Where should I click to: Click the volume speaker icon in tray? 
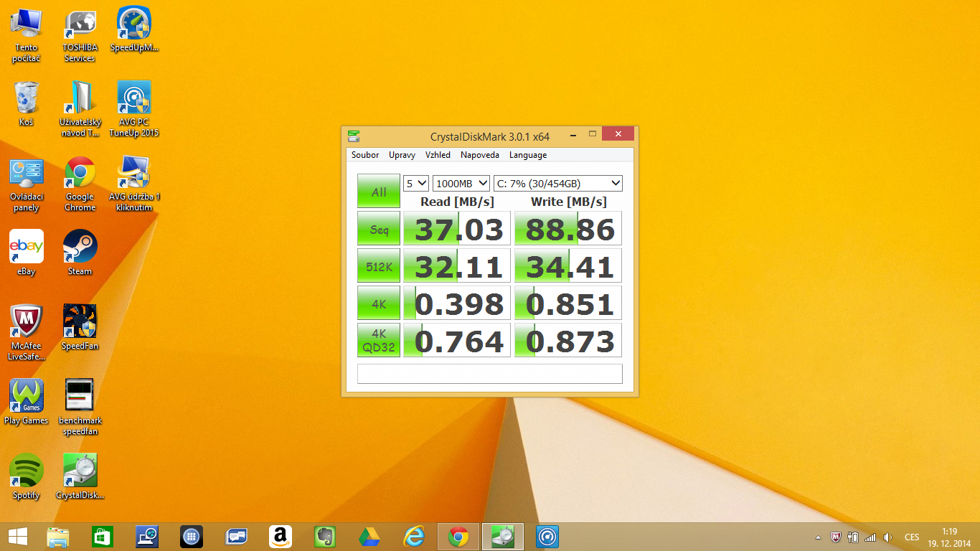coord(887,537)
